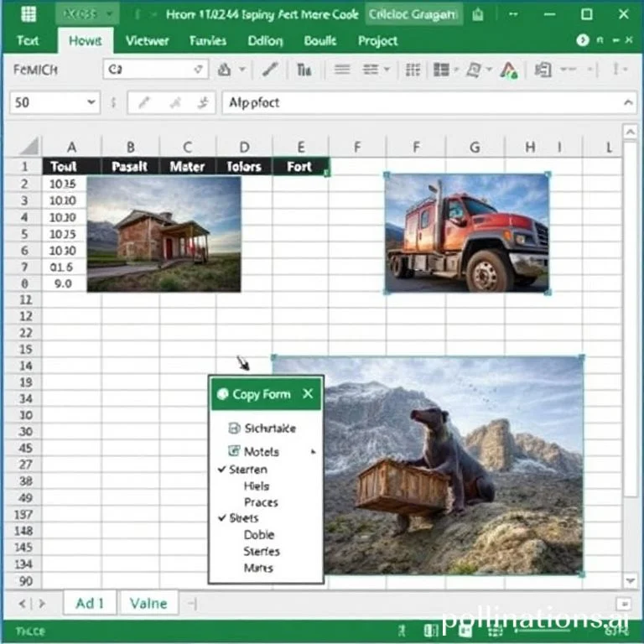This screenshot has width=644, height=644.
Task: Click the grid table icon in the ribbon
Action: click(412, 70)
